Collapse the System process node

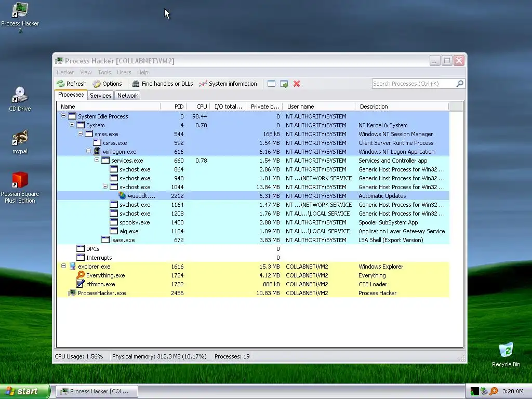pyautogui.click(x=72, y=125)
